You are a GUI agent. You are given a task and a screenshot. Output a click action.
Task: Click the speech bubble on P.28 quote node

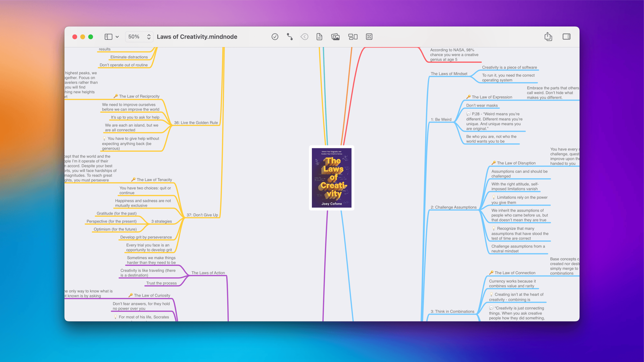[x=469, y=114]
